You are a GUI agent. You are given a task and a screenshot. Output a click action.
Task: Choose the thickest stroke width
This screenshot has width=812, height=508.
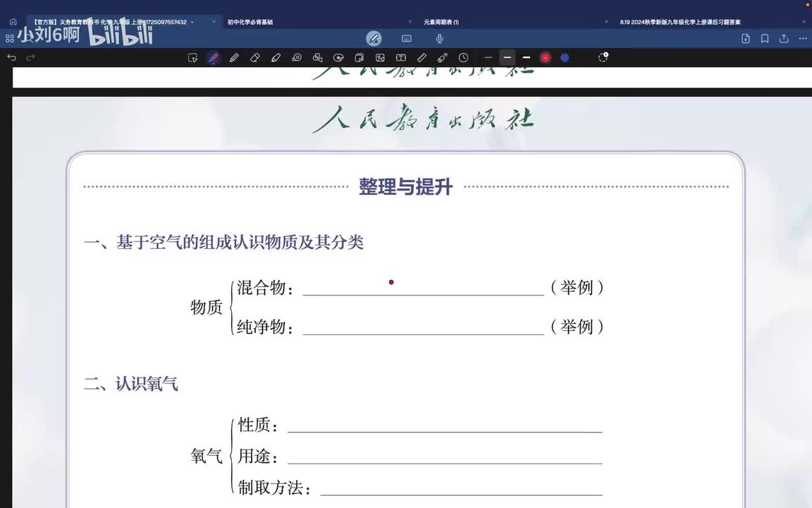[x=527, y=58]
